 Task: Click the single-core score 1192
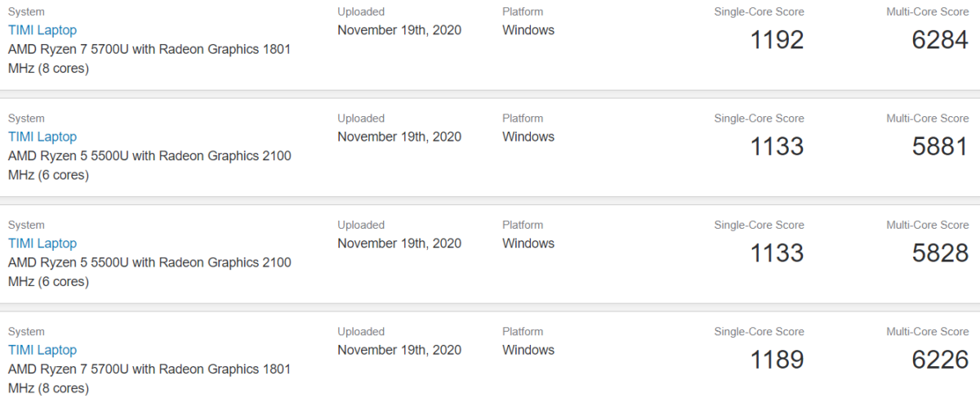point(777,39)
